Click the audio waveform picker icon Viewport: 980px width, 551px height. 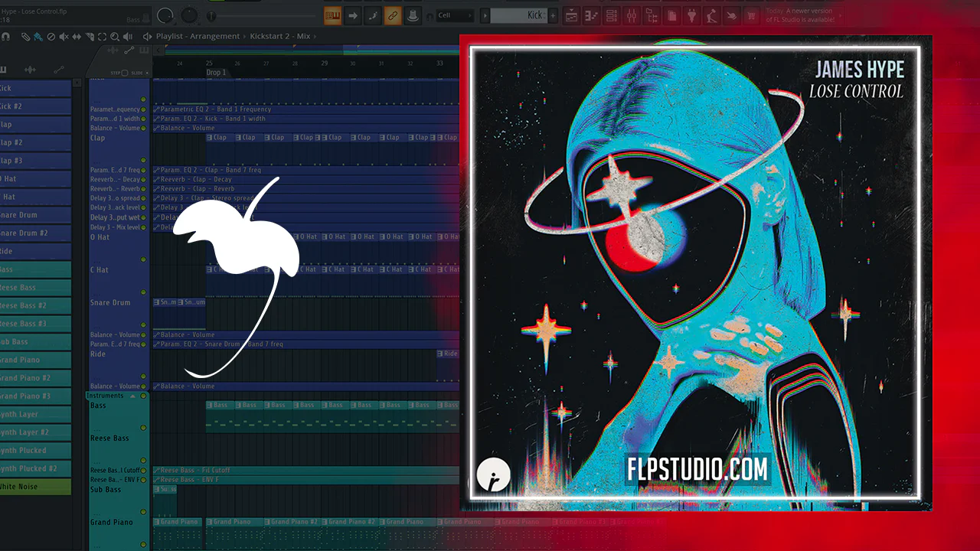[31, 70]
